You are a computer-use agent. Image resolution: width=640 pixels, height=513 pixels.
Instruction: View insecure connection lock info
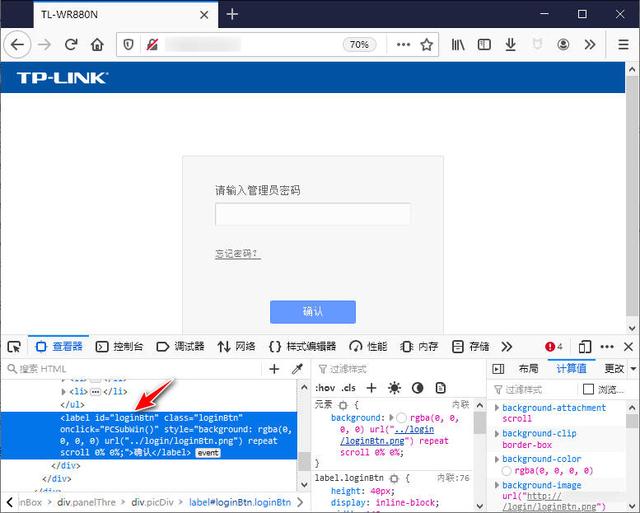click(x=152, y=44)
